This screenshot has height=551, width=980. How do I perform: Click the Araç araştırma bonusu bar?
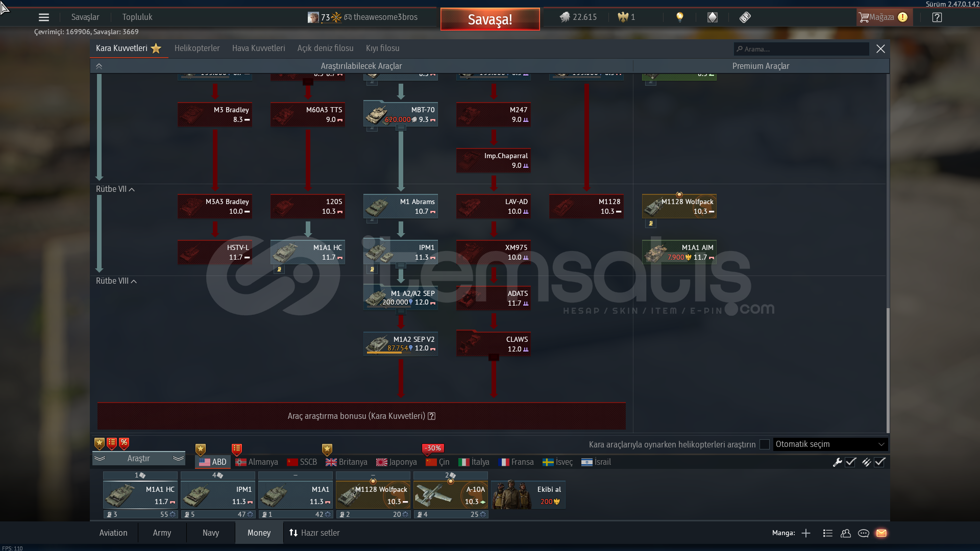[x=361, y=416]
